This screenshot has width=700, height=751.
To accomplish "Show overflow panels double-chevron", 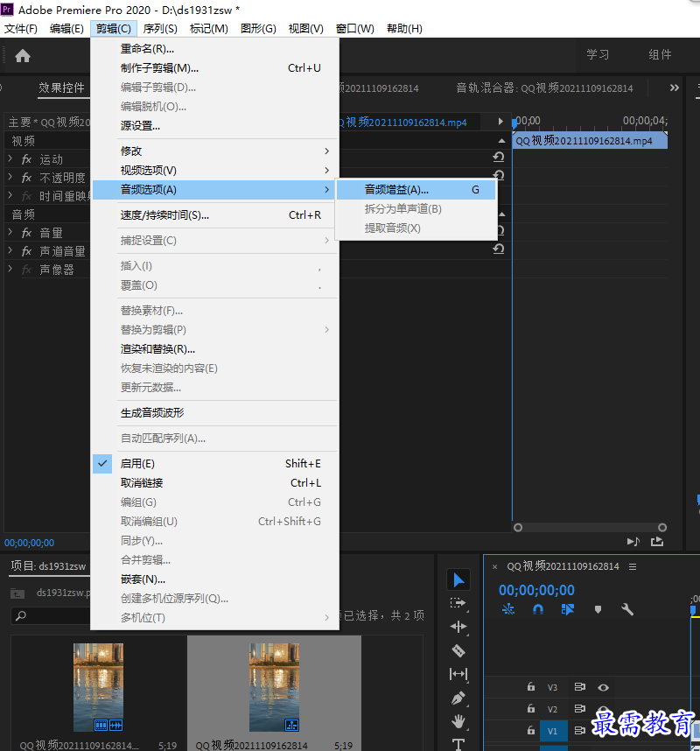I will tap(674, 88).
